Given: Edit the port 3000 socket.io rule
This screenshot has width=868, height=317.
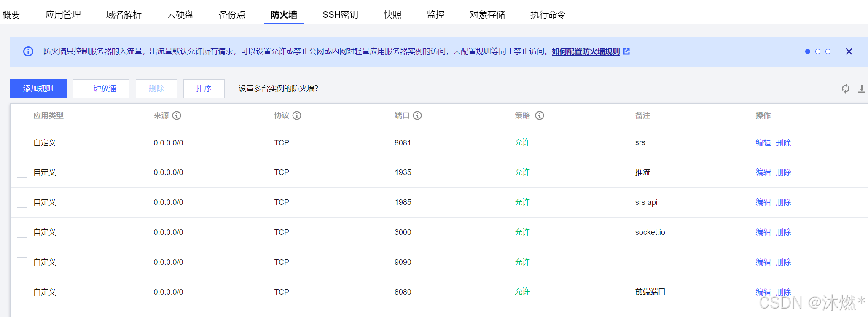Looking at the screenshot, I should click(x=763, y=232).
